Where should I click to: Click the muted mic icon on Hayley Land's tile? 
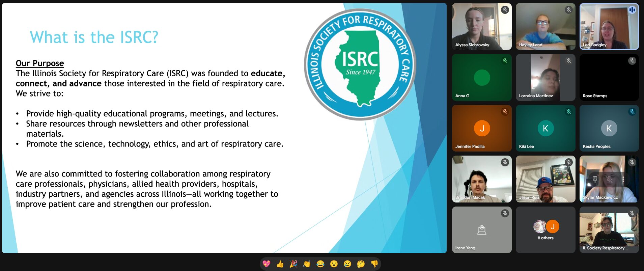point(569,10)
